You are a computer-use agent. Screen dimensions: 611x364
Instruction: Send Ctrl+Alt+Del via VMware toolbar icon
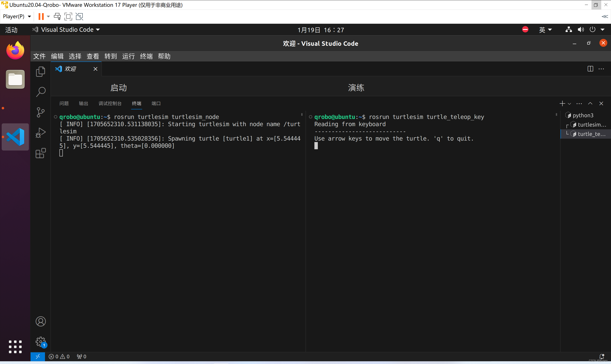click(x=57, y=17)
